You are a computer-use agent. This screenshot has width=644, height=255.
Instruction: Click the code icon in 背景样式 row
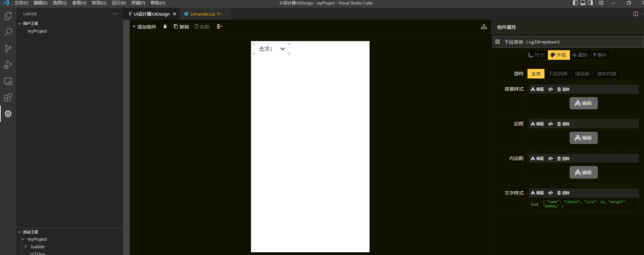click(550, 89)
